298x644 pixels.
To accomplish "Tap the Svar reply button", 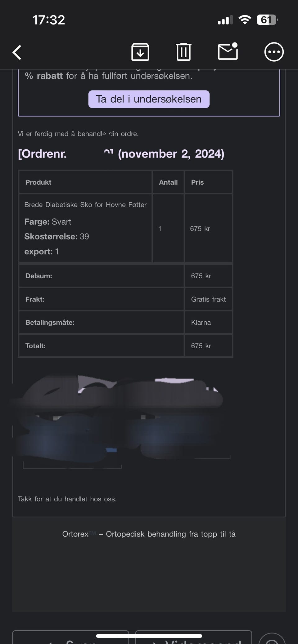I will 71,638.
